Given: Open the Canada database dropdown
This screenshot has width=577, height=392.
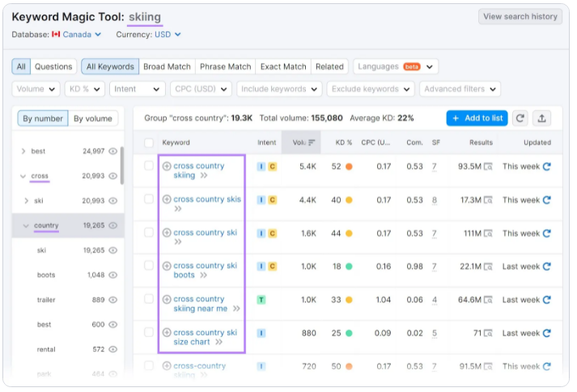Looking at the screenshot, I should [82, 34].
